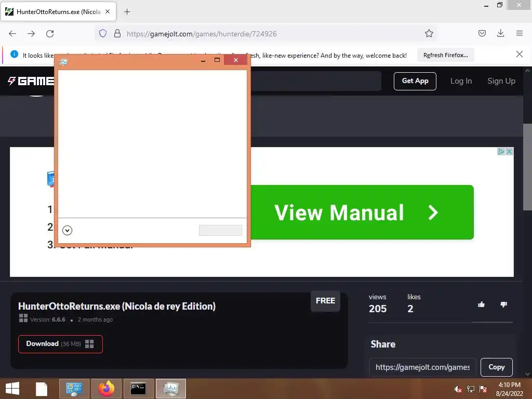The height and width of the screenshot is (399, 532).
Task: Open the AdChoices icon on the ad
Action: pos(501,151)
